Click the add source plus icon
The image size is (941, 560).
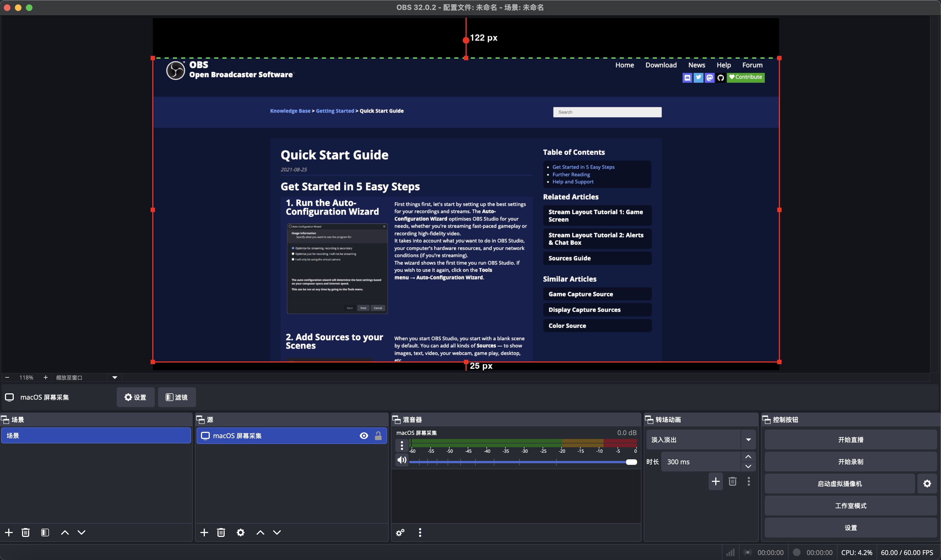pyautogui.click(x=204, y=532)
